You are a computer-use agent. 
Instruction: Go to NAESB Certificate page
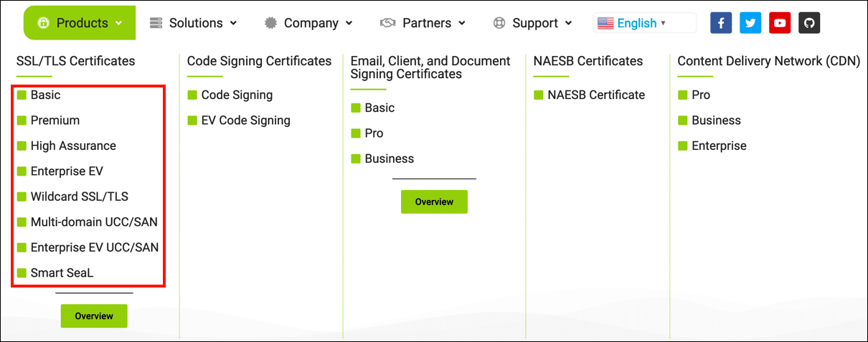click(595, 95)
